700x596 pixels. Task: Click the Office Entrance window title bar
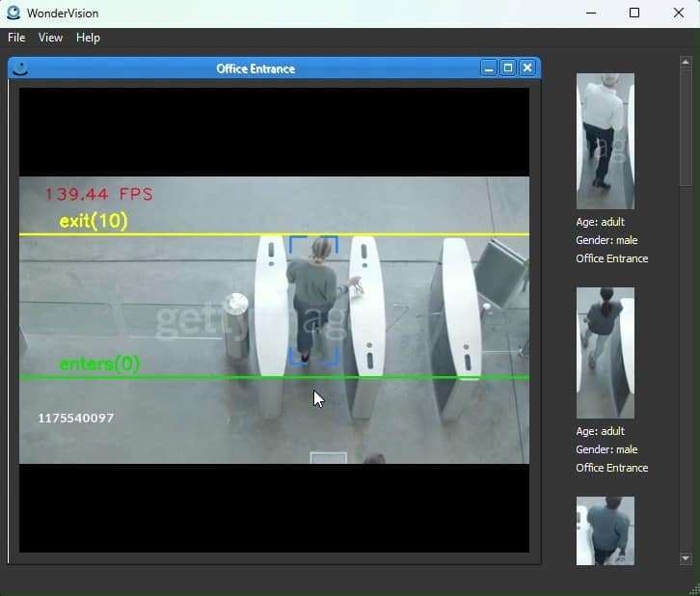coord(256,68)
